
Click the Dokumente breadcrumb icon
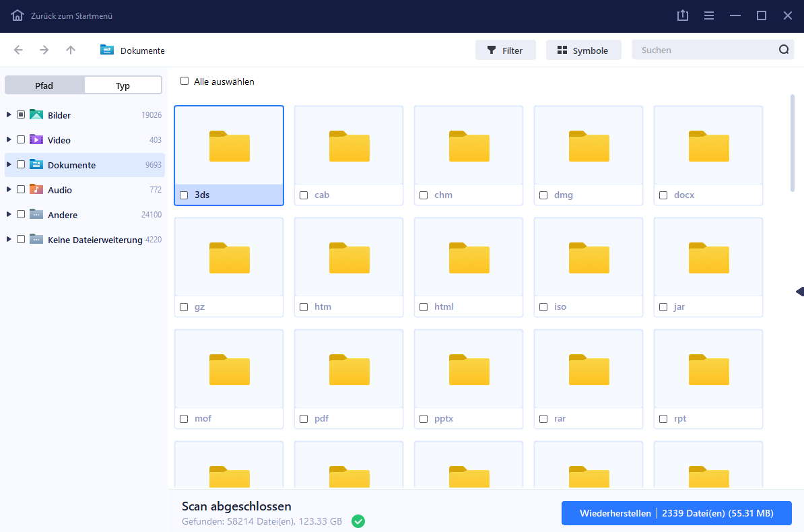coord(106,50)
